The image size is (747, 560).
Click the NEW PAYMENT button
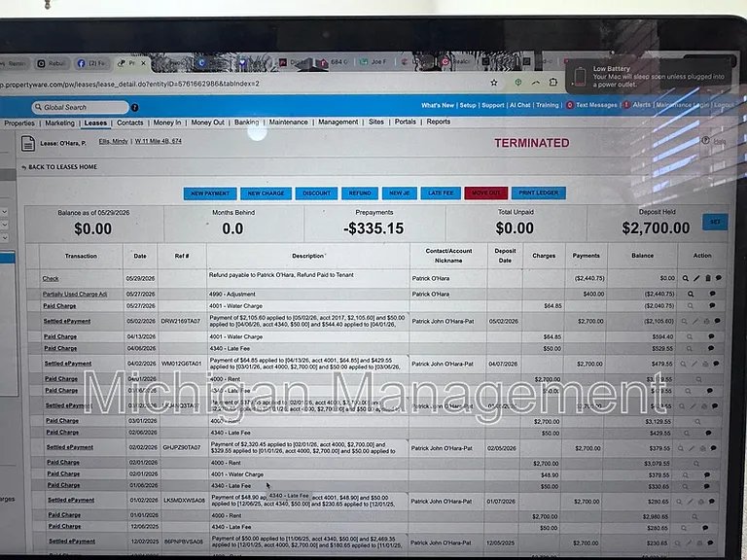pyautogui.click(x=210, y=193)
